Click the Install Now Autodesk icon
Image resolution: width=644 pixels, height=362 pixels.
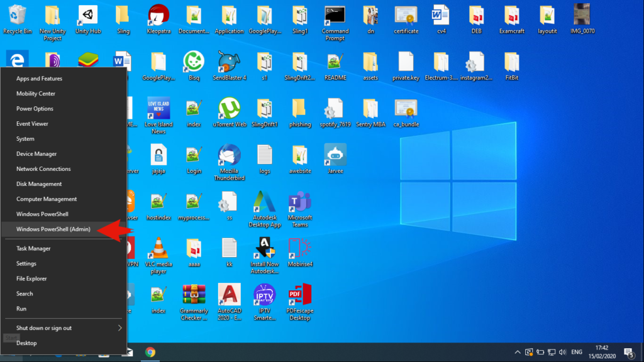click(265, 256)
